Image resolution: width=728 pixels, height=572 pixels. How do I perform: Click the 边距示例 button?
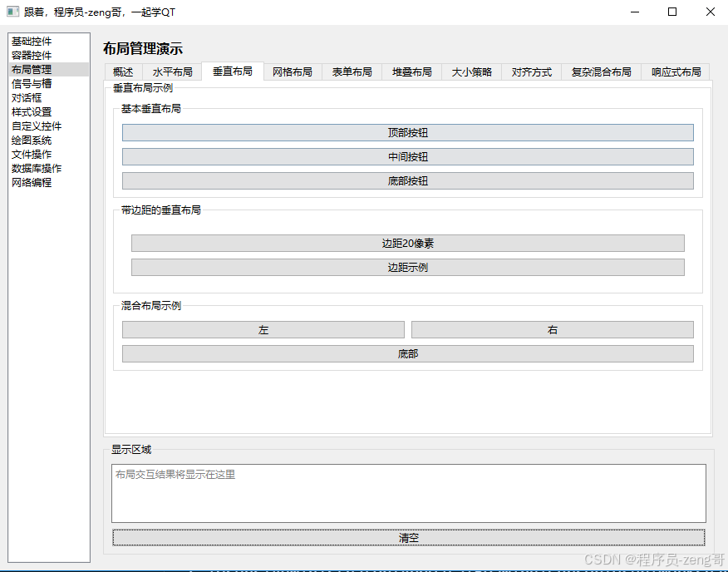click(407, 267)
